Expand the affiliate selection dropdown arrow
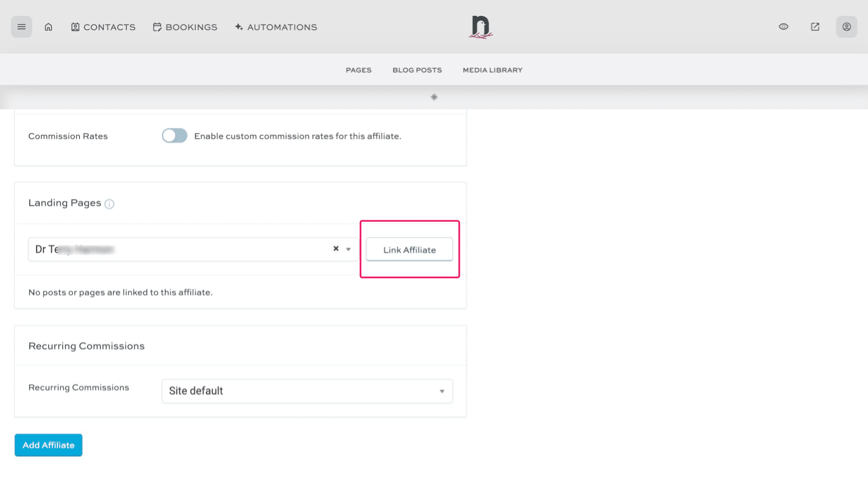This screenshot has height=499, width=868. pos(348,249)
